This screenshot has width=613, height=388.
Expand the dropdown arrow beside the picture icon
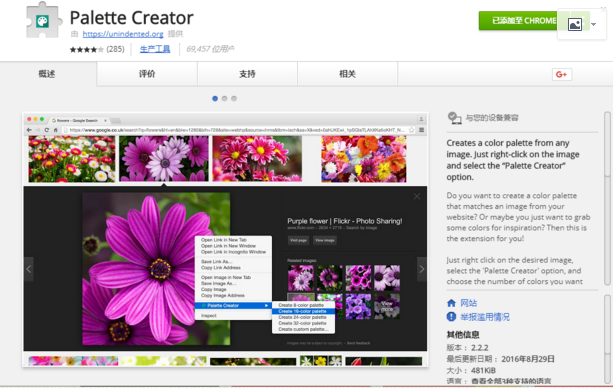593,25
